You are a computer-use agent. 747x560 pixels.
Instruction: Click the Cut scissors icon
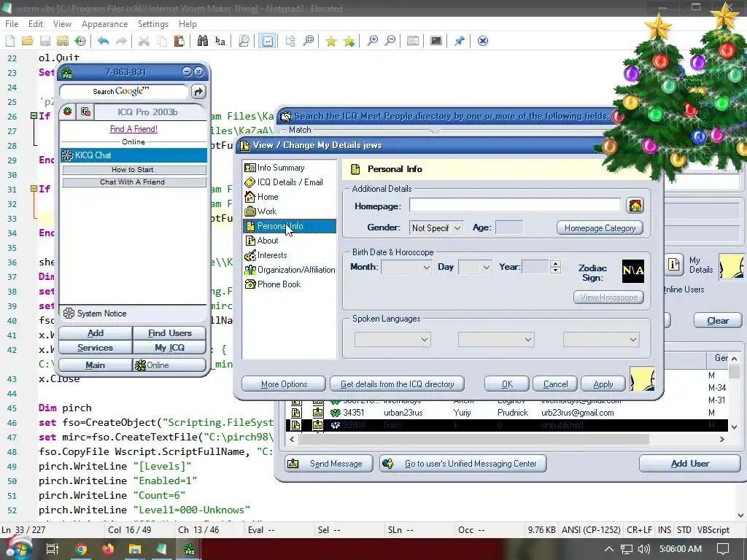coord(144,41)
